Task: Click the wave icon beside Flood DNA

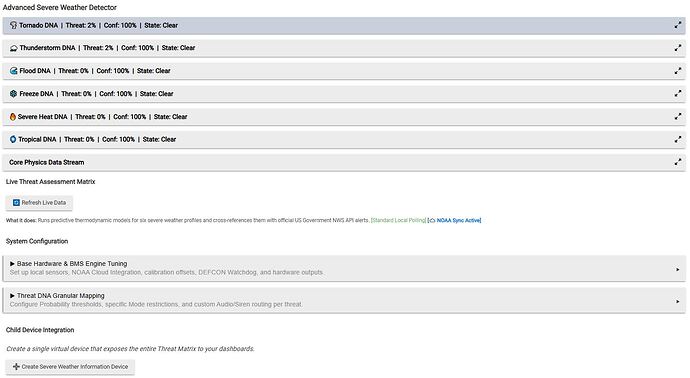Action: point(14,71)
